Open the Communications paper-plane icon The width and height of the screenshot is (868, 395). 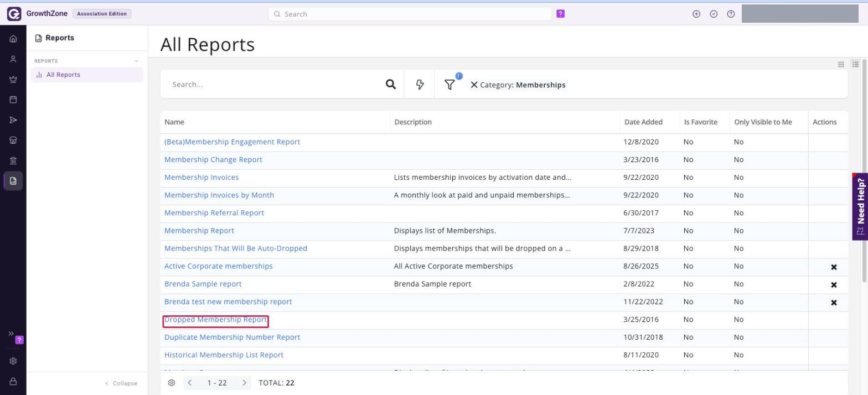(13, 120)
